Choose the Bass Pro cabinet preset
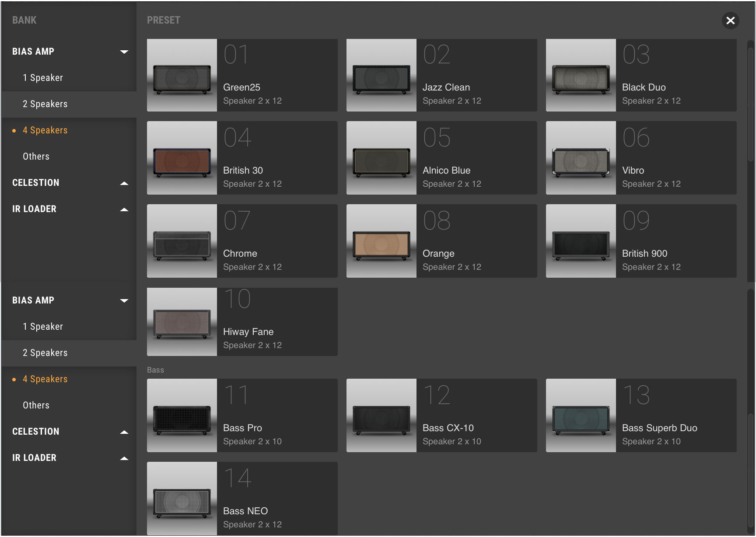 click(242, 415)
